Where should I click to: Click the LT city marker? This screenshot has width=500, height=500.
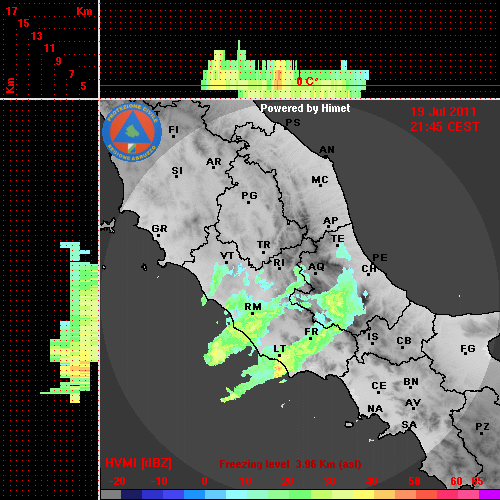coord(279,356)
